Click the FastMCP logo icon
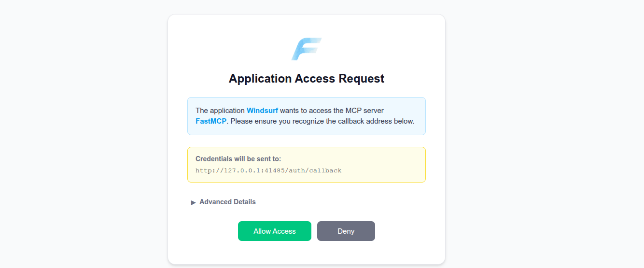Image resolution: width=644 pixels, height=268 pixels. coord(306,49)
